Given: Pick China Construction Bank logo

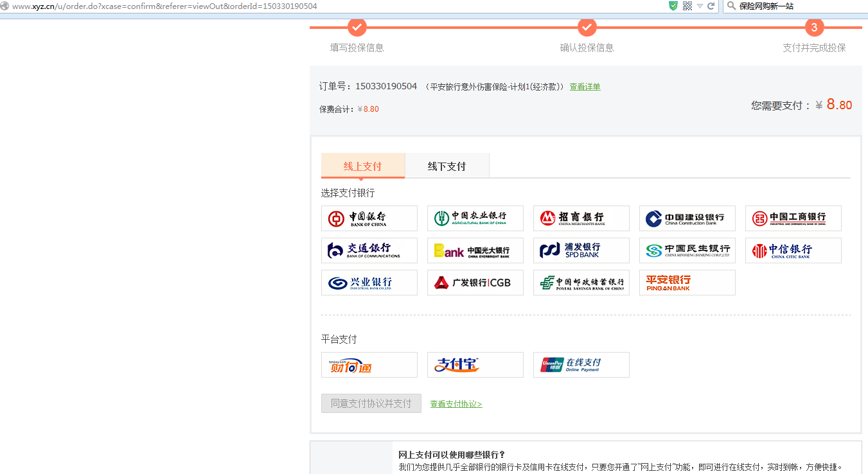Looking at the screenshot, I should 687,218.
